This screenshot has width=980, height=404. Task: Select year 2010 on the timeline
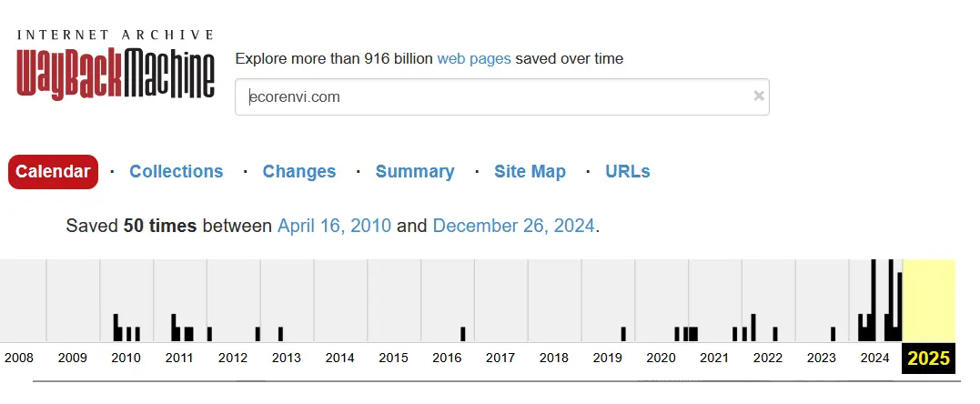(x=126, y=358)
